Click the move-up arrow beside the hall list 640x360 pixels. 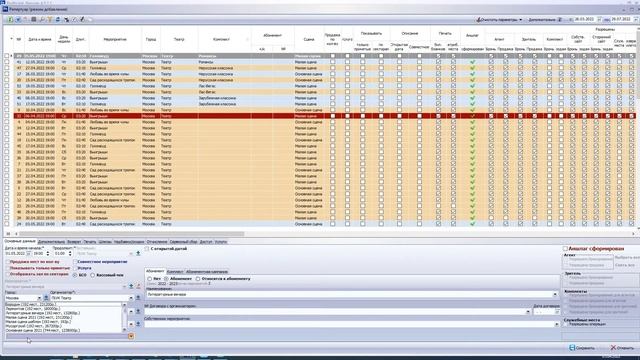131,311
